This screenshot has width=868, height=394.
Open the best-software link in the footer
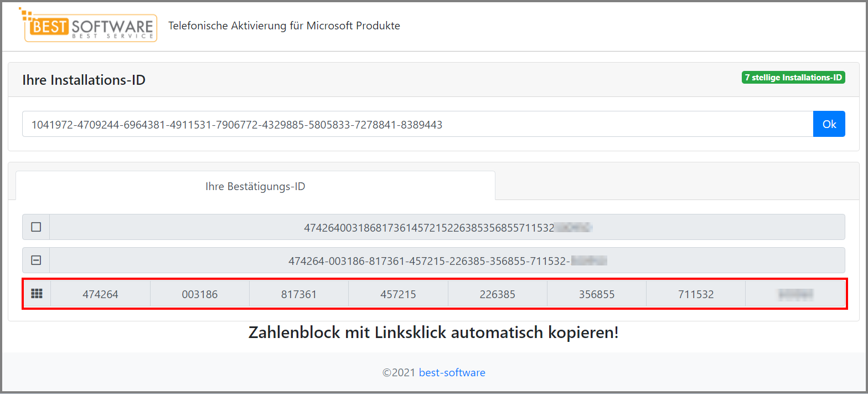click(452, 372)
